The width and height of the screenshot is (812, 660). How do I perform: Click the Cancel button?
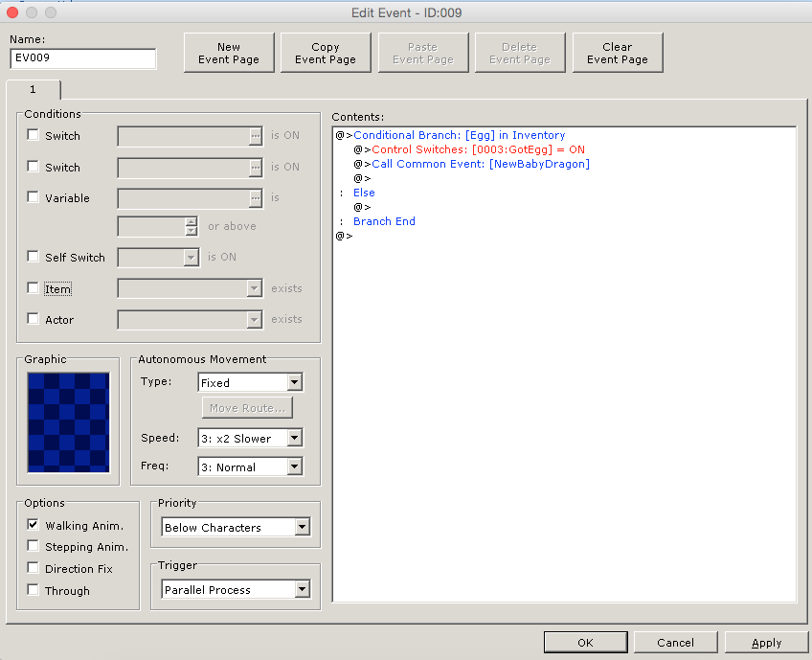pos(675,643)
